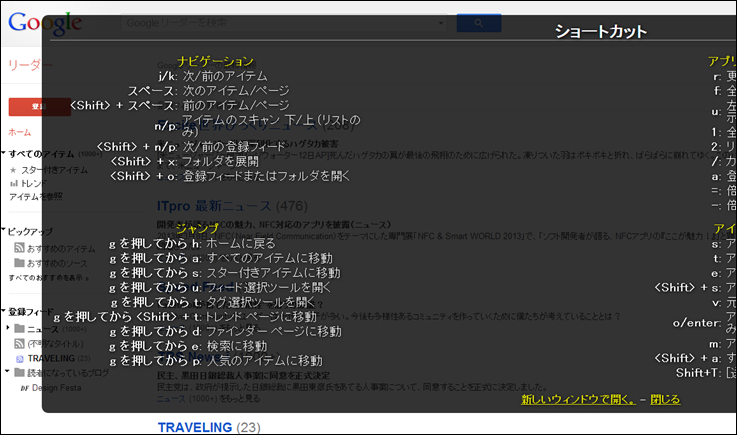Click 'g を押してから e: 検索に移動' row
737x435 pixels.
188,346
